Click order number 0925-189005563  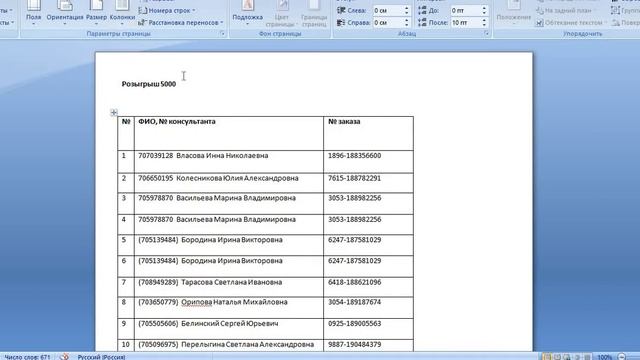pos(354,324)
